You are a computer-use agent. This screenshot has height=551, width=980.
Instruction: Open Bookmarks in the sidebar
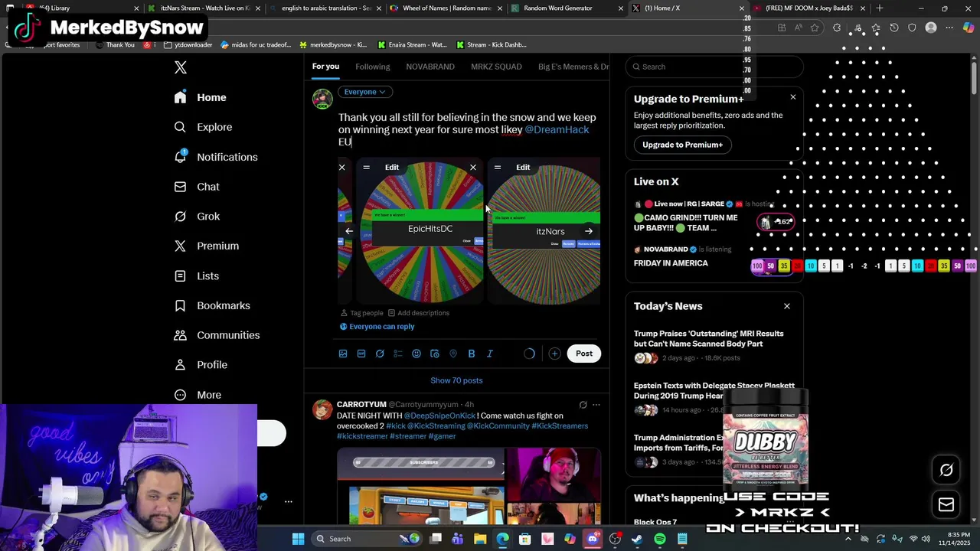pos(212,305)
